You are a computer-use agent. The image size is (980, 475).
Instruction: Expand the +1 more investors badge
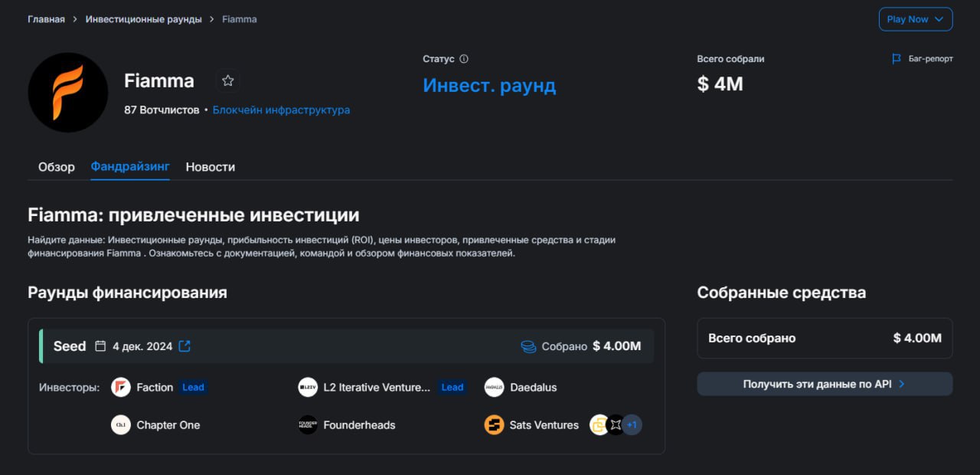point(632,424)
